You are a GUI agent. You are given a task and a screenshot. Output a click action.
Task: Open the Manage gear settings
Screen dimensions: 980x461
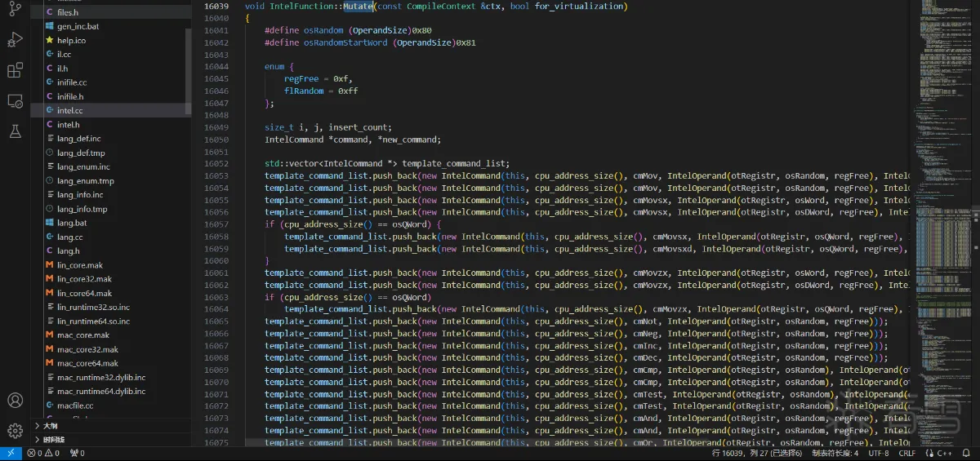click(15, 431)
